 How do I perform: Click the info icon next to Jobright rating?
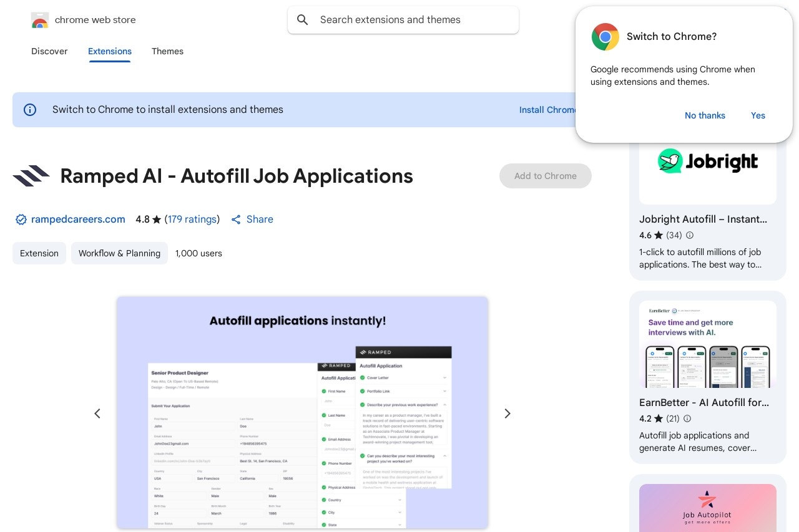click(690, 235)
